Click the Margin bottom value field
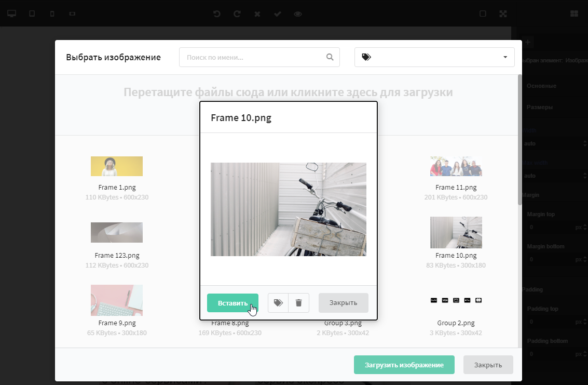This screenshot has width=588, height=385. (x=550, y=260)
